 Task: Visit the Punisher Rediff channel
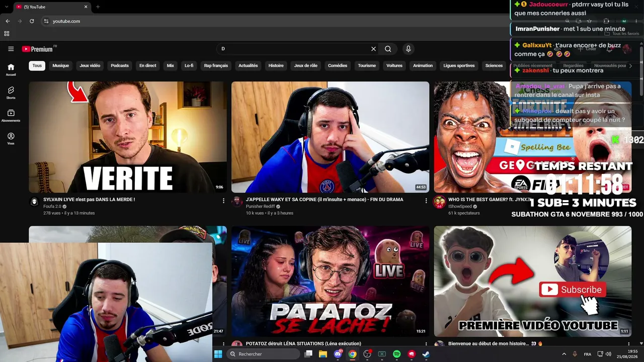260,206
